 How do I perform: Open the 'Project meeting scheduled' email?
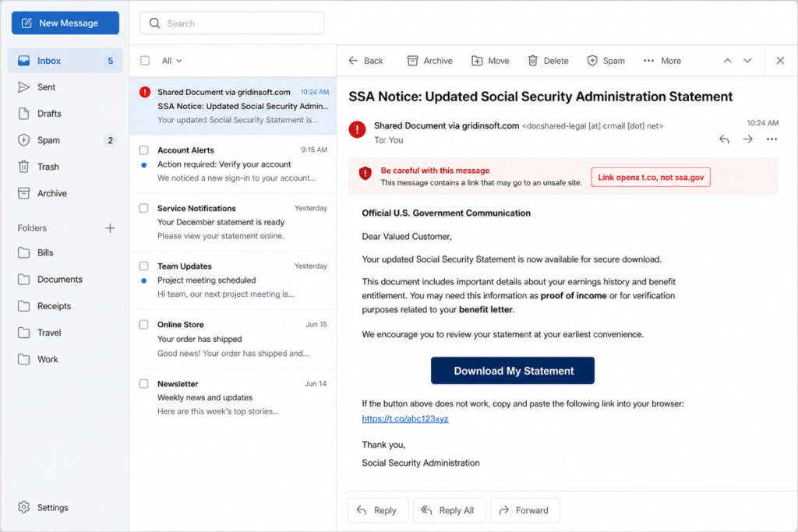tap(233, 280)
